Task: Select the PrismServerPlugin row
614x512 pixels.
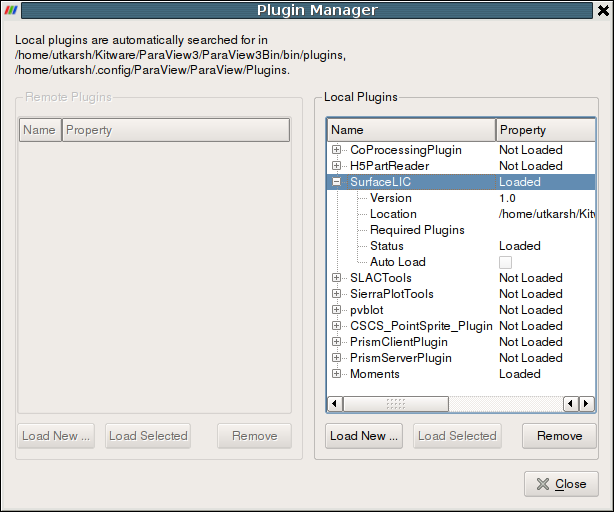Action: [x=461, y=358]
